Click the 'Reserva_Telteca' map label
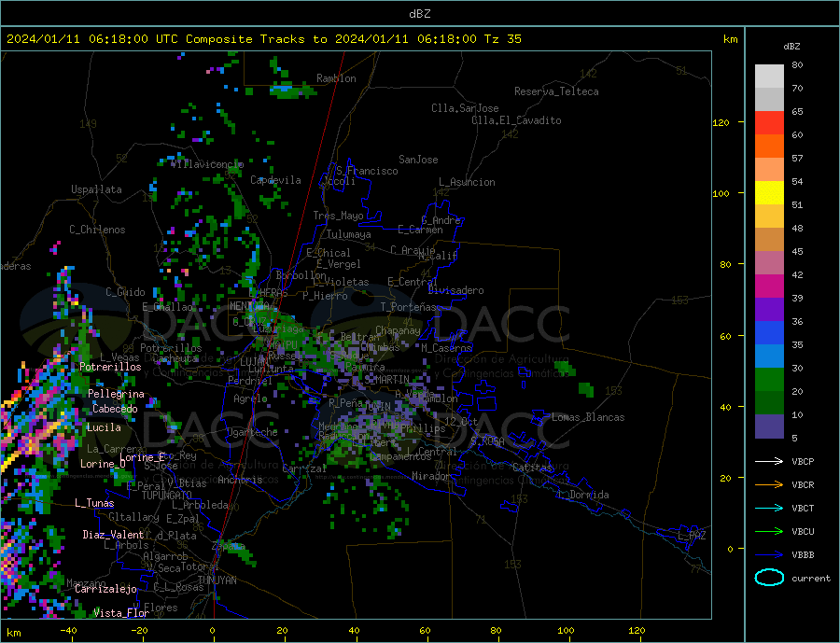Viewport: 840px width, 643px height. coord(556,91)
